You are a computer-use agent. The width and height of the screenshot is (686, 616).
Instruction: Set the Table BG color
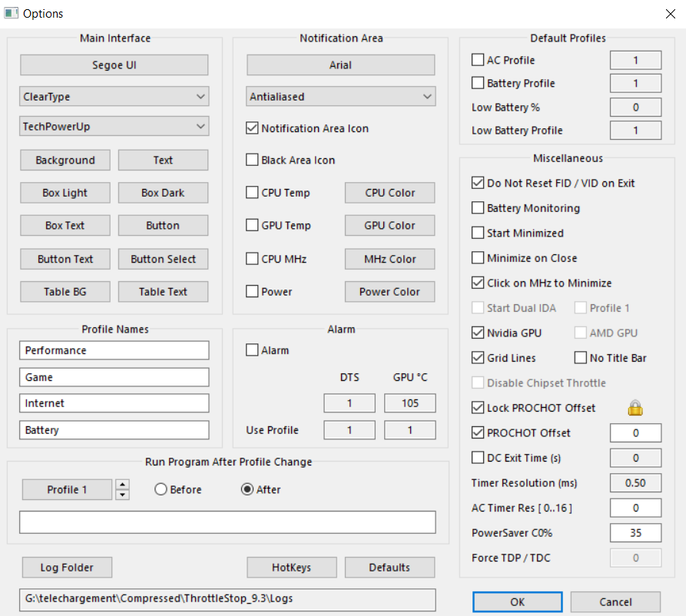(x=65, y=292)
